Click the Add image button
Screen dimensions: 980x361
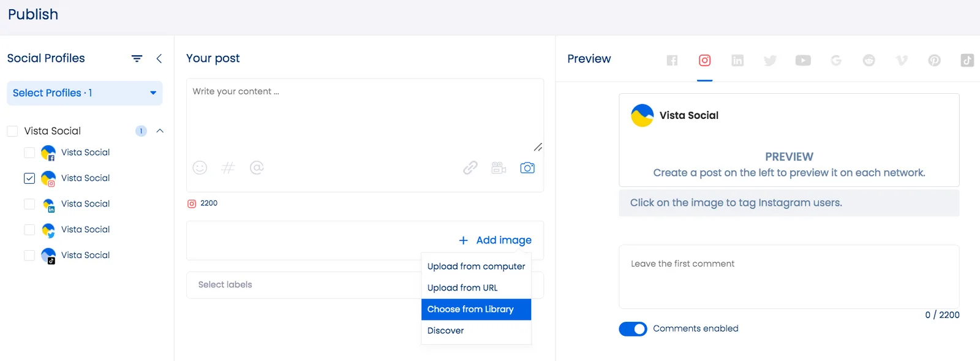coord(495,240)
